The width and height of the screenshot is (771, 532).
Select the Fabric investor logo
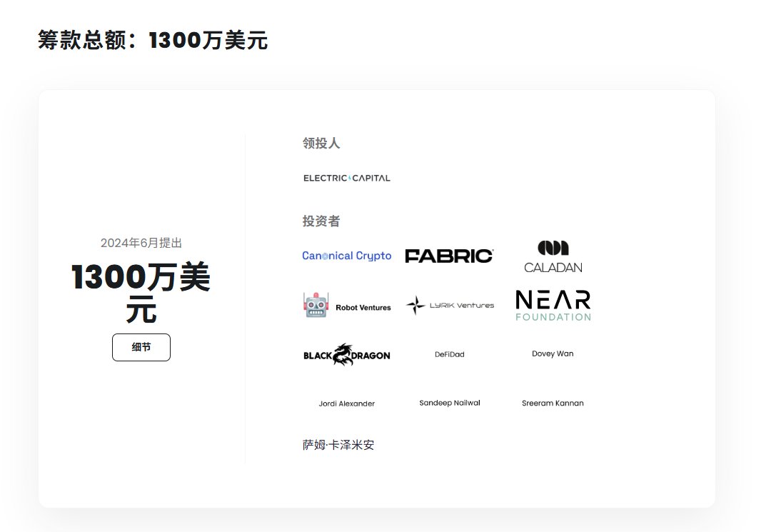coord(450,256)
